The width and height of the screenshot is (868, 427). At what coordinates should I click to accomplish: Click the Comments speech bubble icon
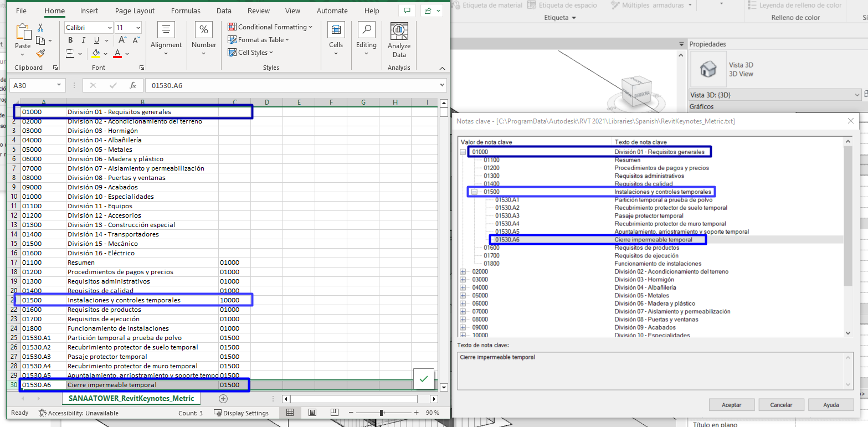[x=407, y=11]
